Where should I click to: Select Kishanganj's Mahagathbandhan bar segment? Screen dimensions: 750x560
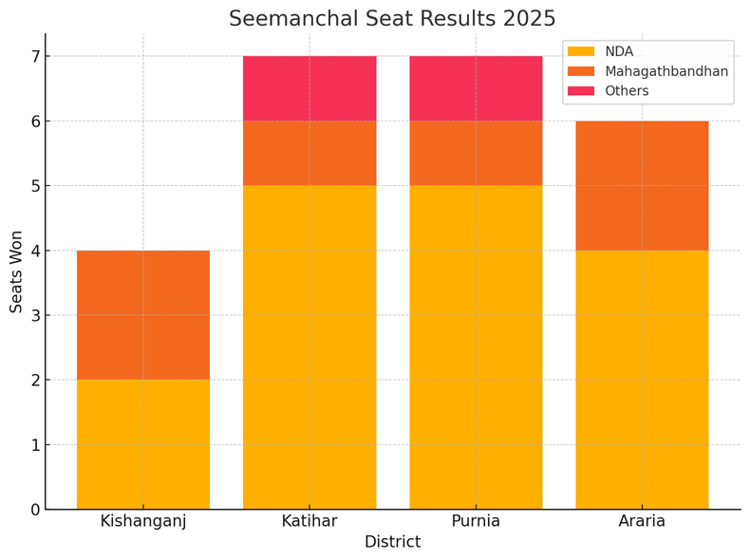click(x=143, y=315)
